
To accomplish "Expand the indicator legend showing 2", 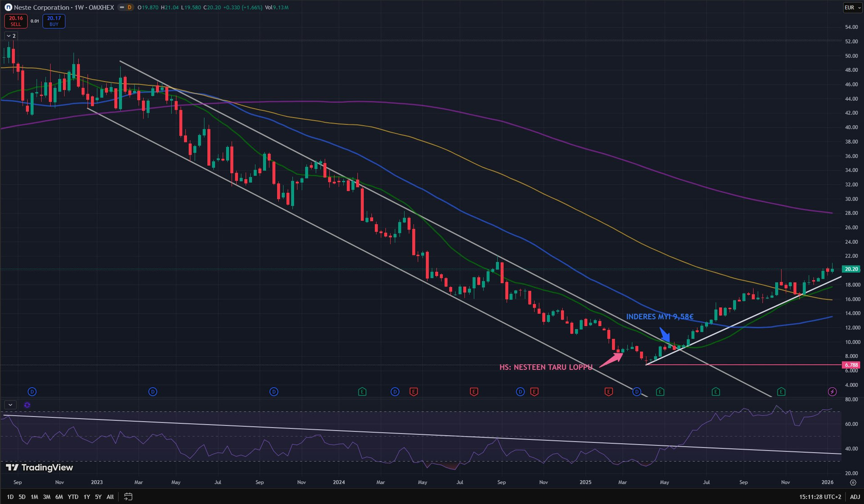I will 11,36.
